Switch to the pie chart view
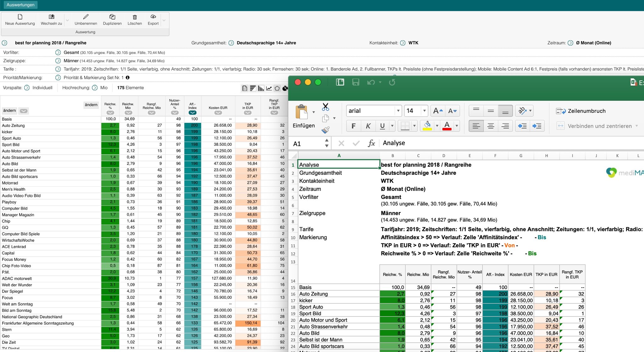Screen dimensions: 644x352 [x=285, y=88]
